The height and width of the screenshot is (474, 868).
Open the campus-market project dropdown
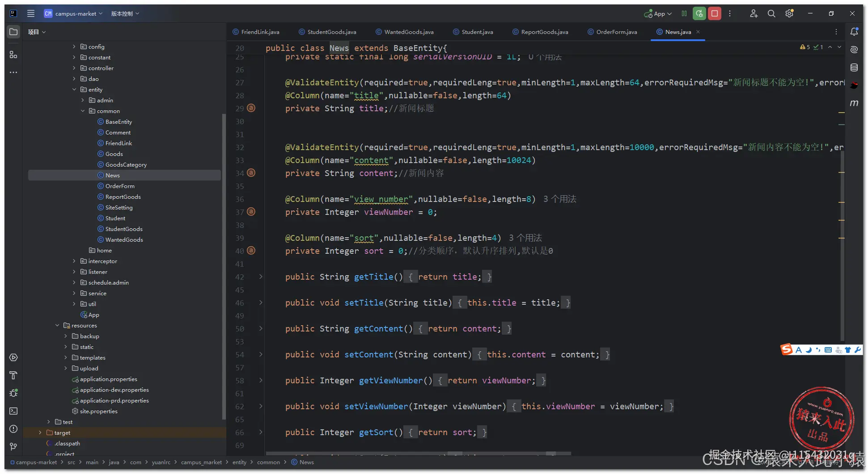point(73,13)
